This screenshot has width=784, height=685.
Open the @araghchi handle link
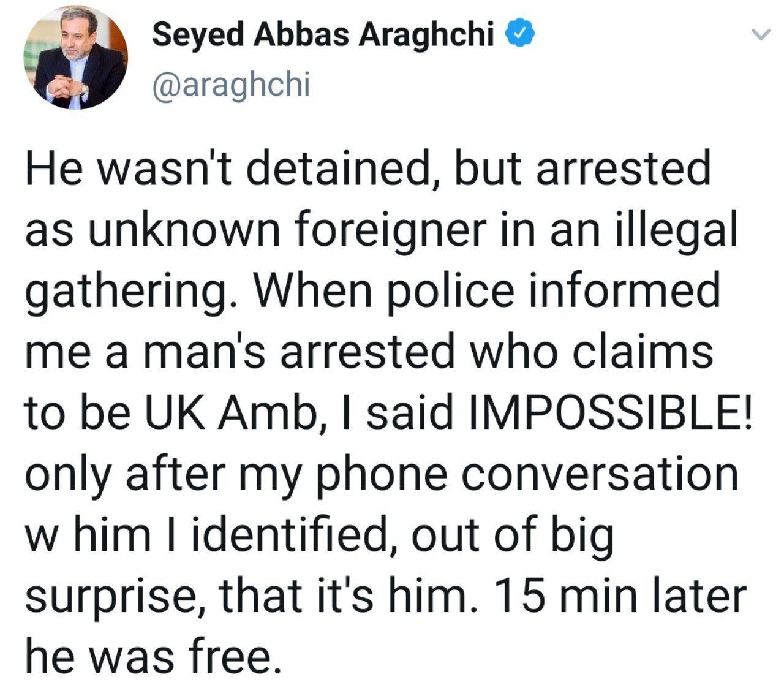point(231,84)
